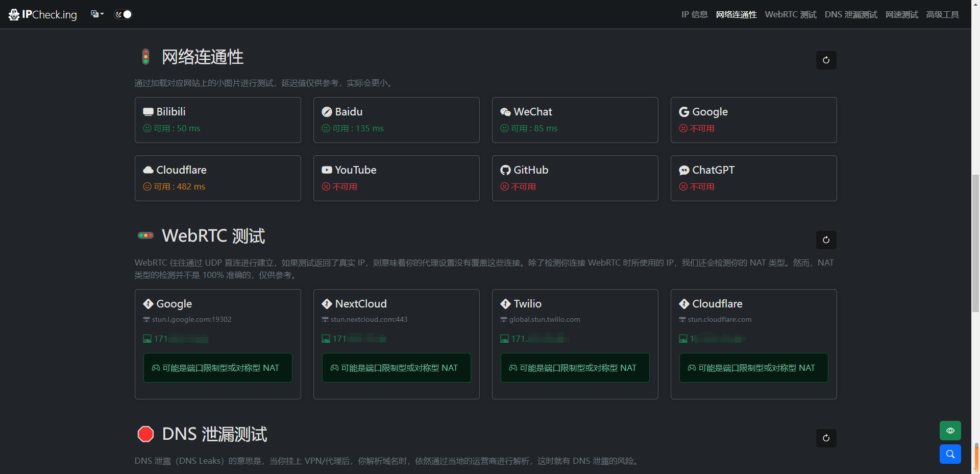The width and height of the screenshot is (980, 474).
Task: Open the language switcher dropdown
Action: coord(97,14)
